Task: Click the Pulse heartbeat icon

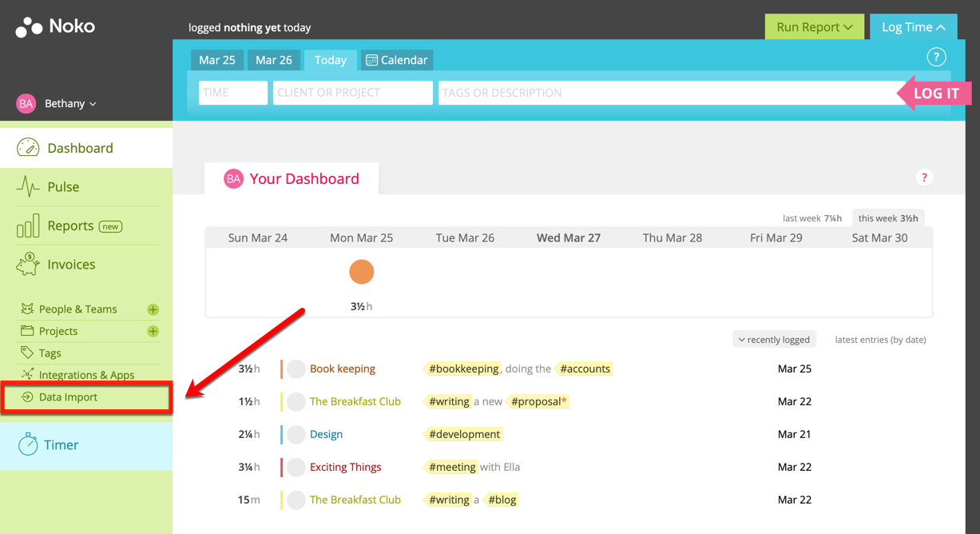Action: 28,187
